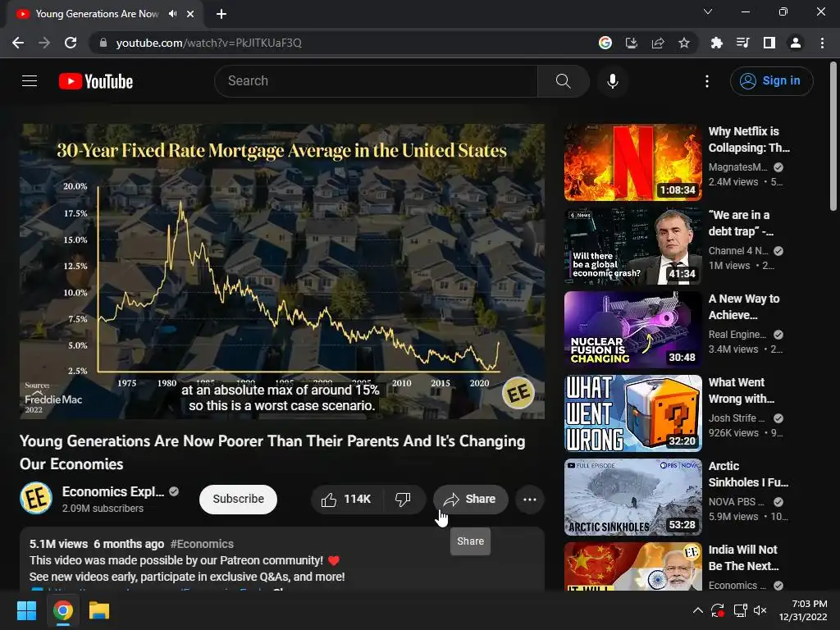This screenshot has width=840, height=630.
Task: Subscribe to Economics Explained channel
Action: 238,500
